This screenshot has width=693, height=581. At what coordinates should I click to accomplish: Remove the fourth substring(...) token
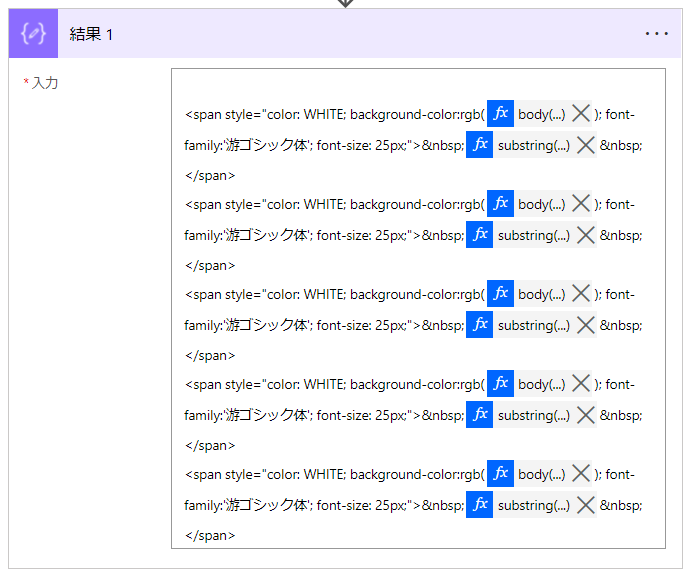coord(586,415)
